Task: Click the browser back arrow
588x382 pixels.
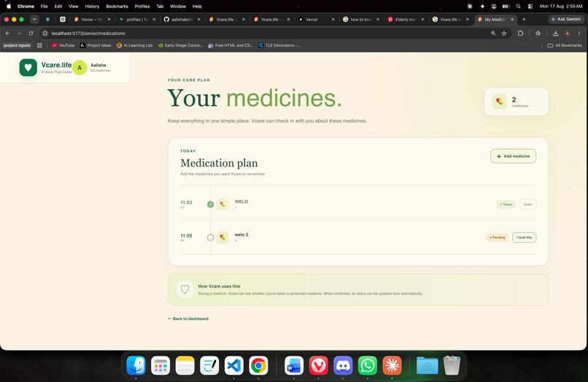Action: coord(8,34)
